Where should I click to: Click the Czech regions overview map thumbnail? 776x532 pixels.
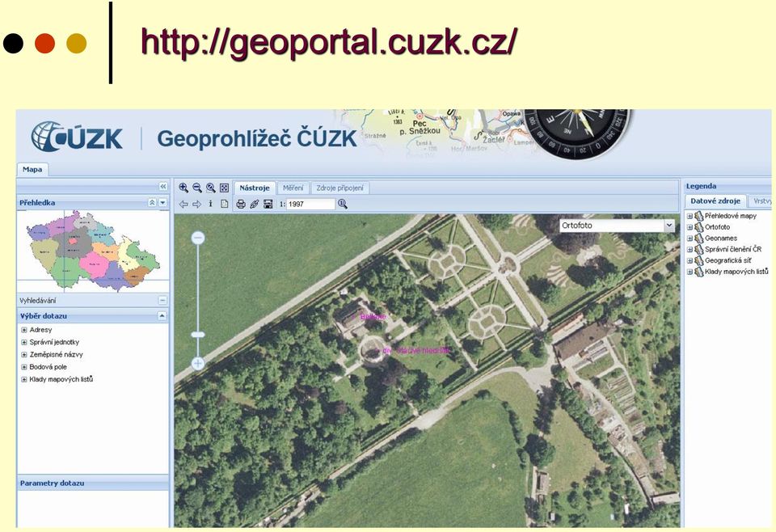(x=92, y=251)
